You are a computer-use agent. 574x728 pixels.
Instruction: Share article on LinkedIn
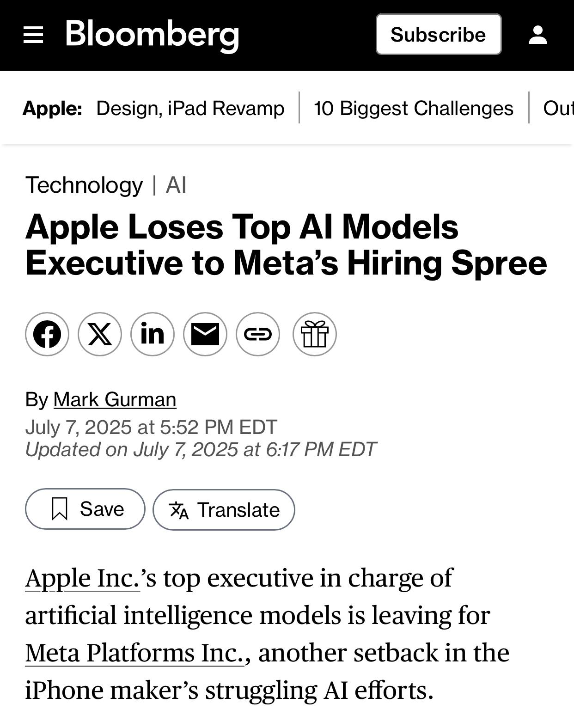click(x=153, y=334)
